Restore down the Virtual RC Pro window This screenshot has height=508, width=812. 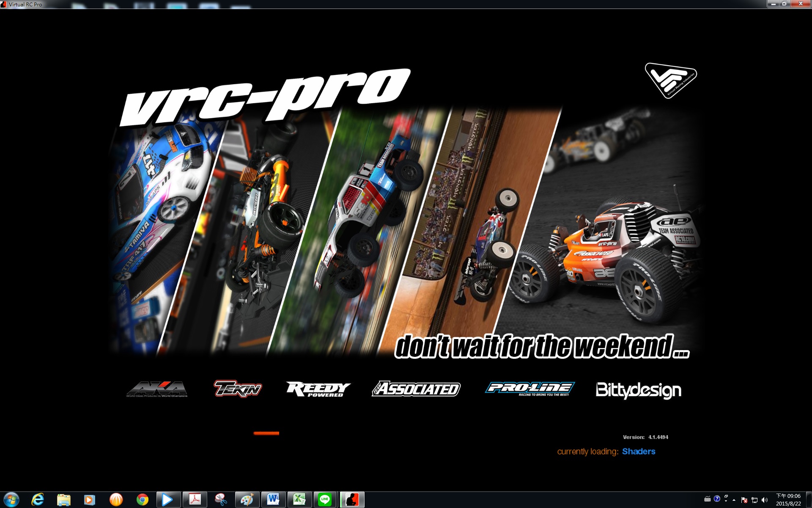coord(784,4)
